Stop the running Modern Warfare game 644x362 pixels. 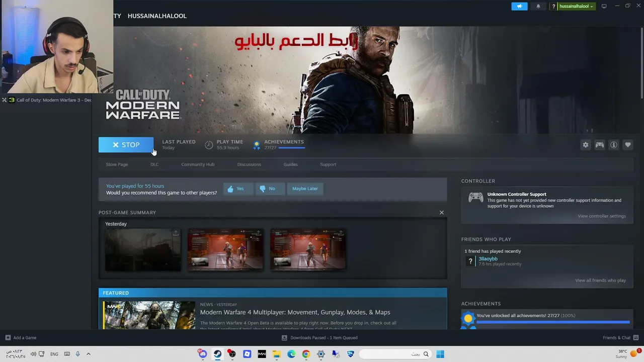point(126,145)
